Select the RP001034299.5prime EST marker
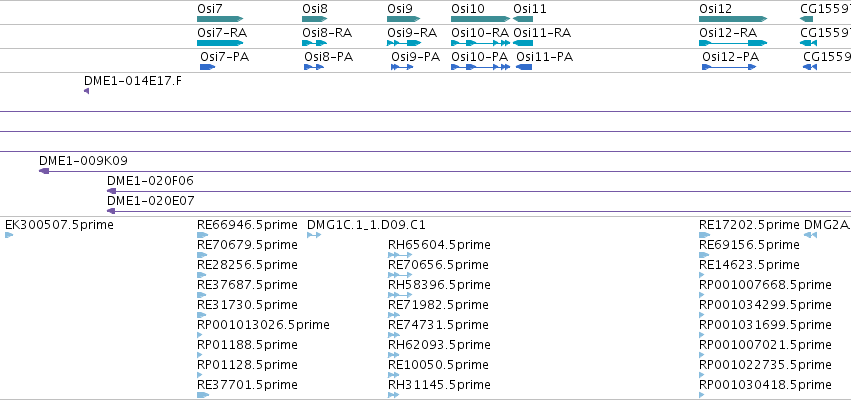The image size is (851, 400). 702,315
